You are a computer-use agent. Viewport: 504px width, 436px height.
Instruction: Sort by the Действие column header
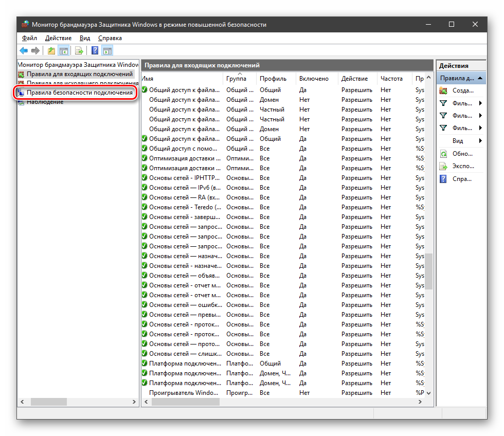point(357,79)
